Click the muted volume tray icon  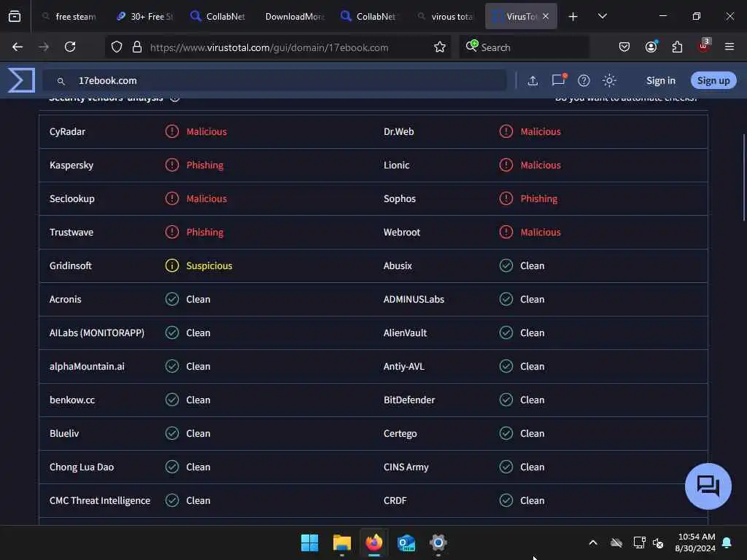coord(658,542)
